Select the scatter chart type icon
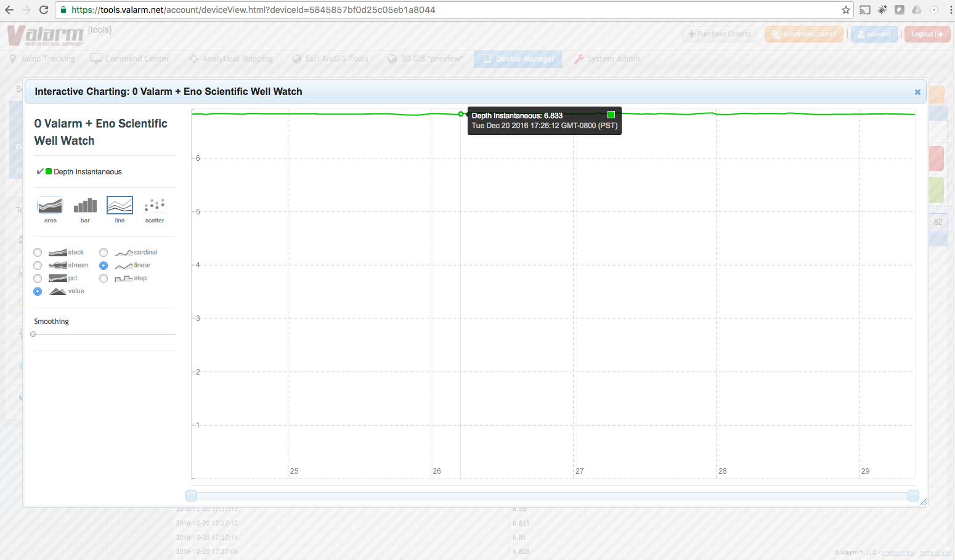 pyautogui.click(x=155, y=205)
